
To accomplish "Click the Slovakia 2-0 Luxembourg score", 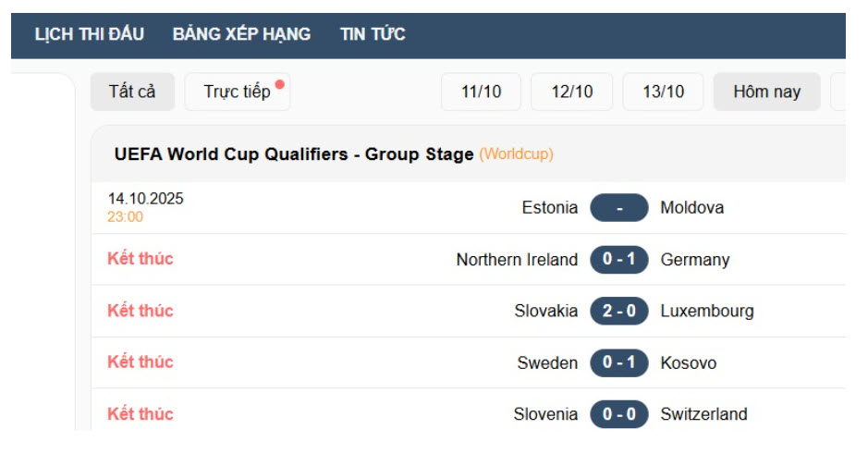I will coord(618,311).
